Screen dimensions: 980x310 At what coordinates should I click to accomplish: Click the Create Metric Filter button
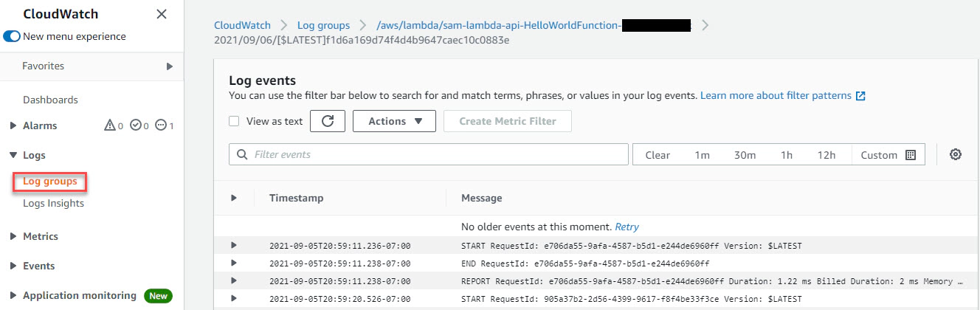click(x=508, y=121)
